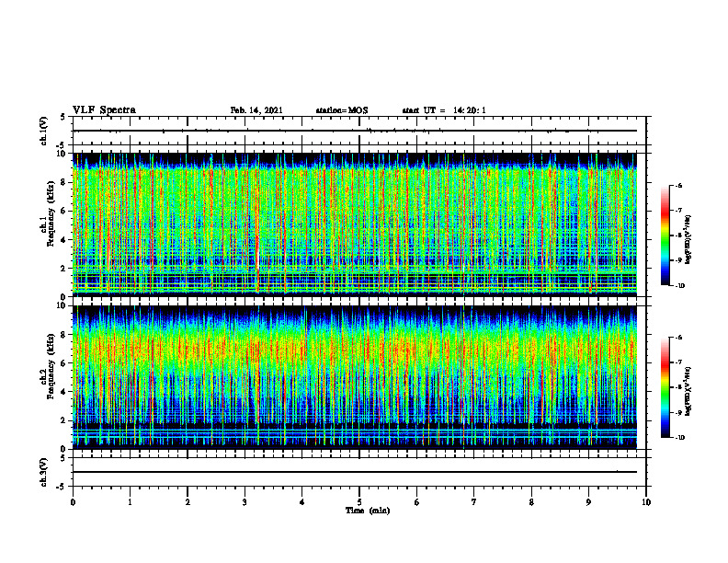Image resolution: width=728 pixels, height=563 pixels.
Task: Click the ch.2 colorbar log(PSD) label
Action: coord(688,391)
